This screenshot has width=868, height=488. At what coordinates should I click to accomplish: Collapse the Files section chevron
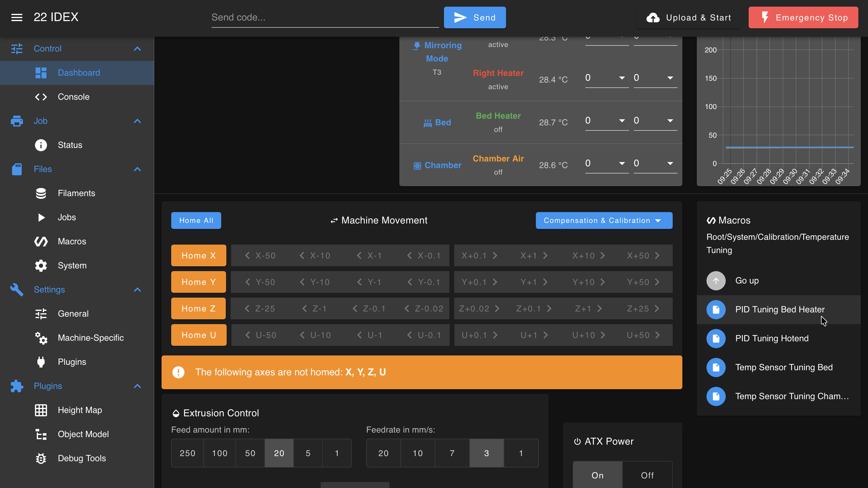tap(137, 169)
